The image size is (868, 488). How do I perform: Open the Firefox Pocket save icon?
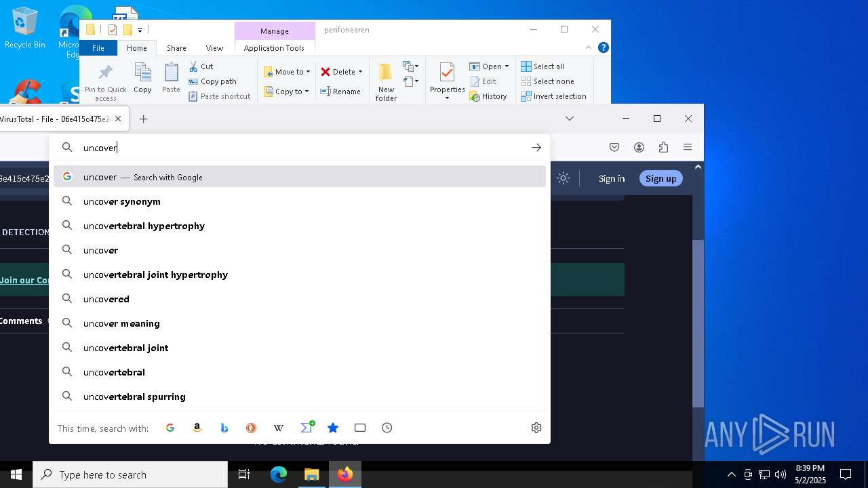click(x=614, y=147)
